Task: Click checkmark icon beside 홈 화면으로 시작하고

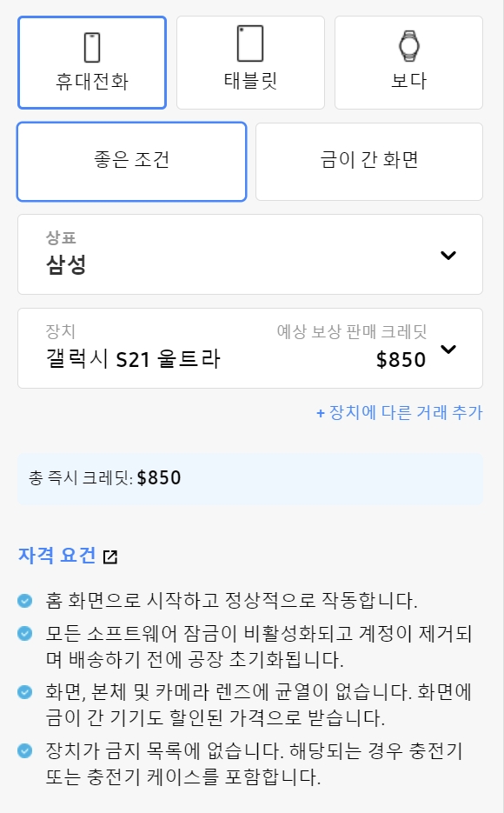Action: click(25, 601)
